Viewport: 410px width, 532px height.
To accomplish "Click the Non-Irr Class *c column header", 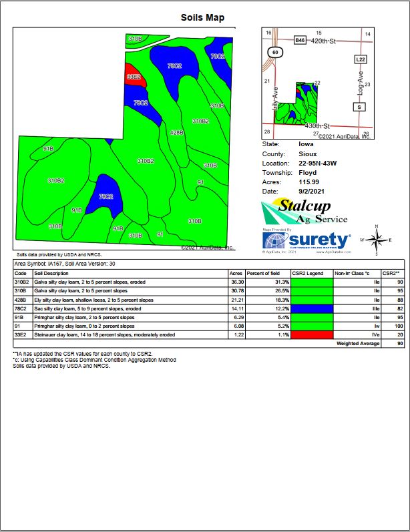I will tap(352, 274).
